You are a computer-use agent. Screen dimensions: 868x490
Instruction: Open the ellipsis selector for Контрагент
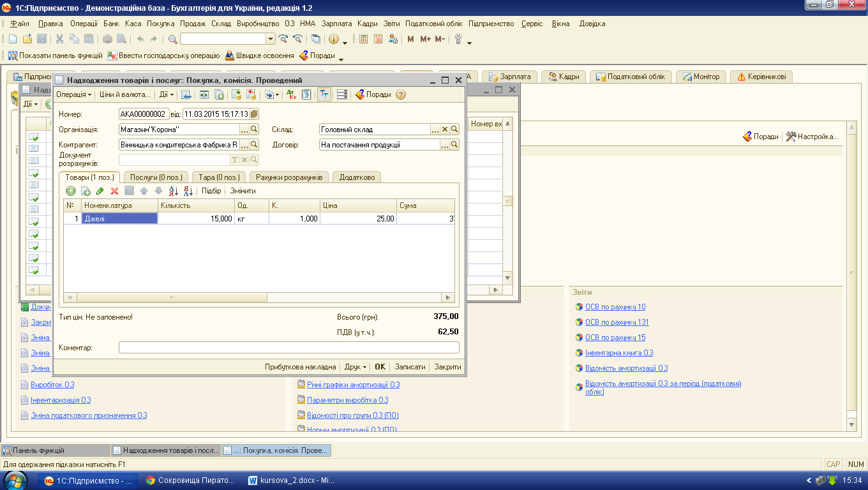[x=244, y=145]
